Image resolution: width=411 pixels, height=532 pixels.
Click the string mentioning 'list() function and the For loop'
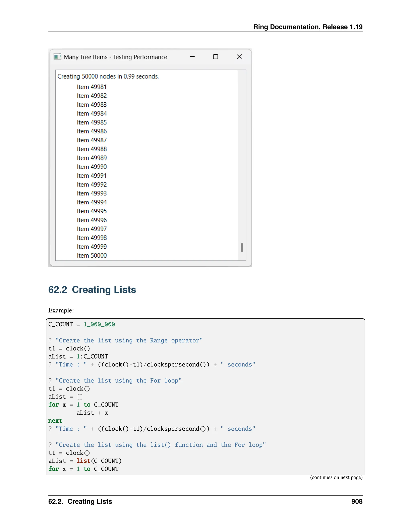click(161, 445)
